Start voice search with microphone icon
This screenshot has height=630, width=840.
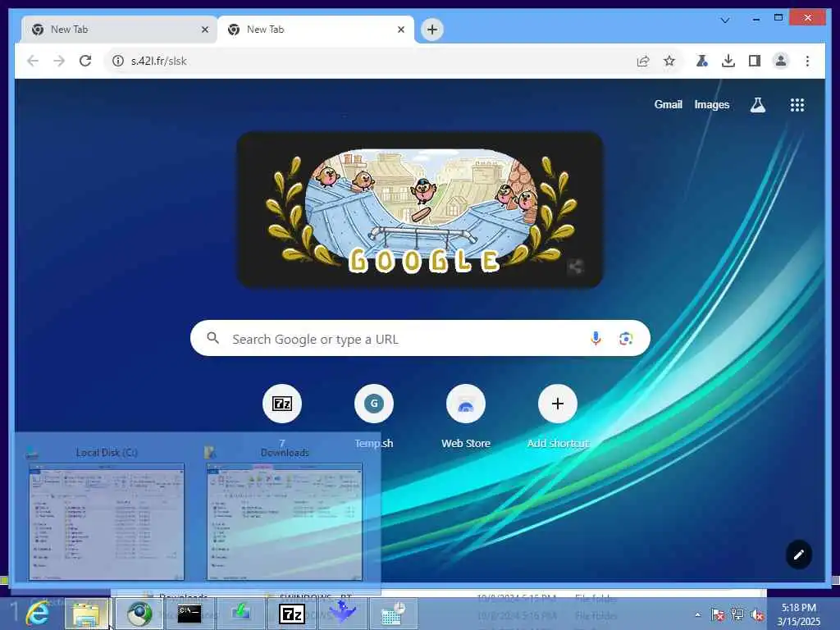(x=596, y=339)
